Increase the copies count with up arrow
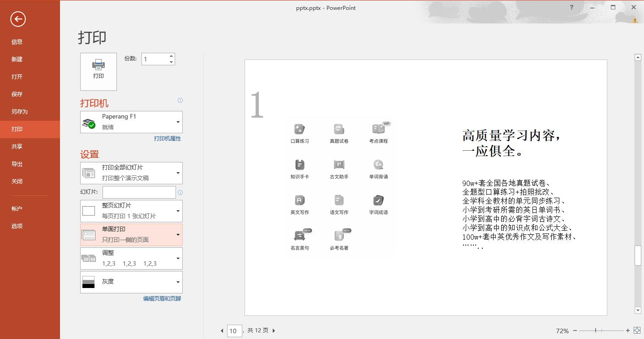This screenshot has width=644, height=339. click(171, 56)
